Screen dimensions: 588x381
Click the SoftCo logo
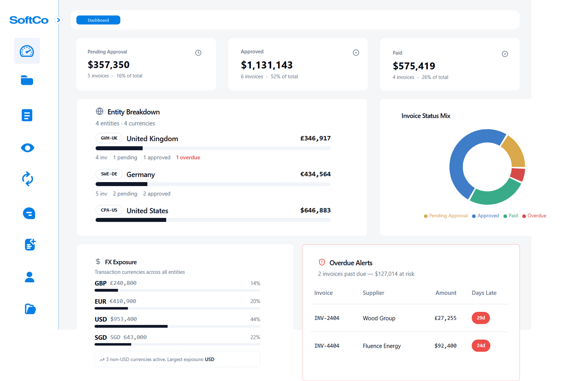29,20
